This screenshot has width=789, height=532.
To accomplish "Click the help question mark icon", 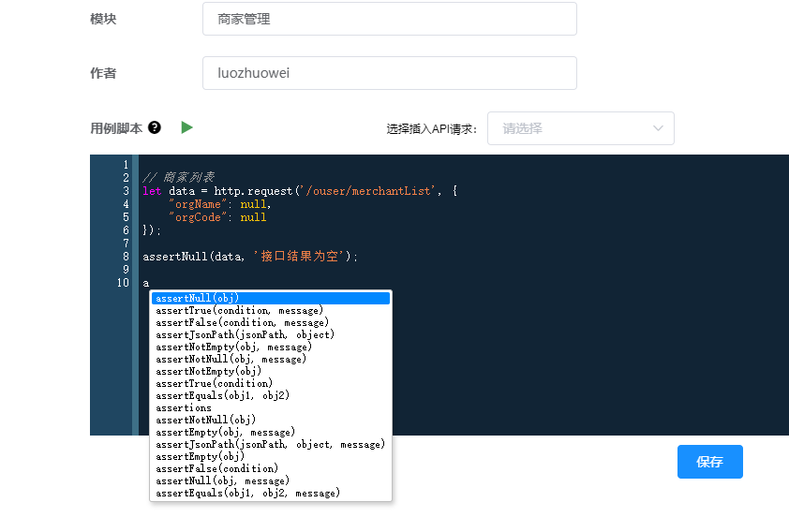I will pyautogui.click(x=155, y=127).
